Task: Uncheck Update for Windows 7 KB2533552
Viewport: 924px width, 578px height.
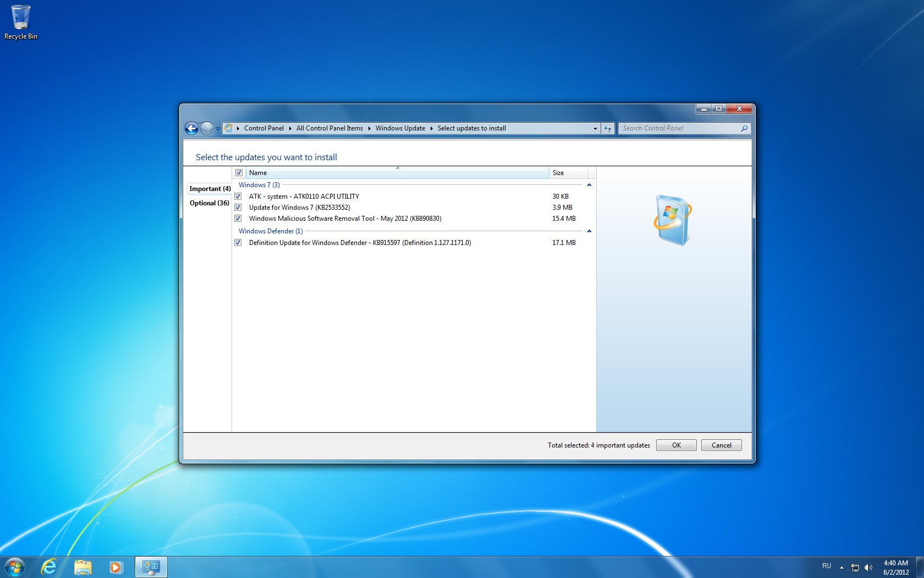Action: tap(238, 208)
